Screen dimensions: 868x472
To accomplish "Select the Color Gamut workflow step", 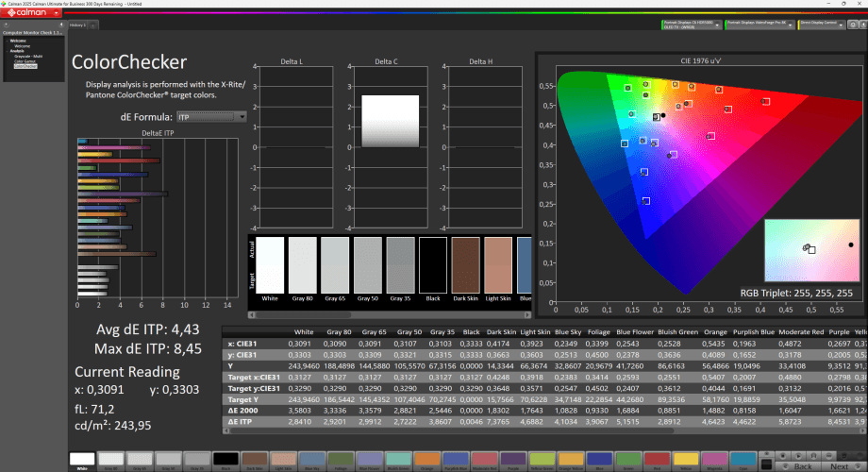I will pos(25,61).
